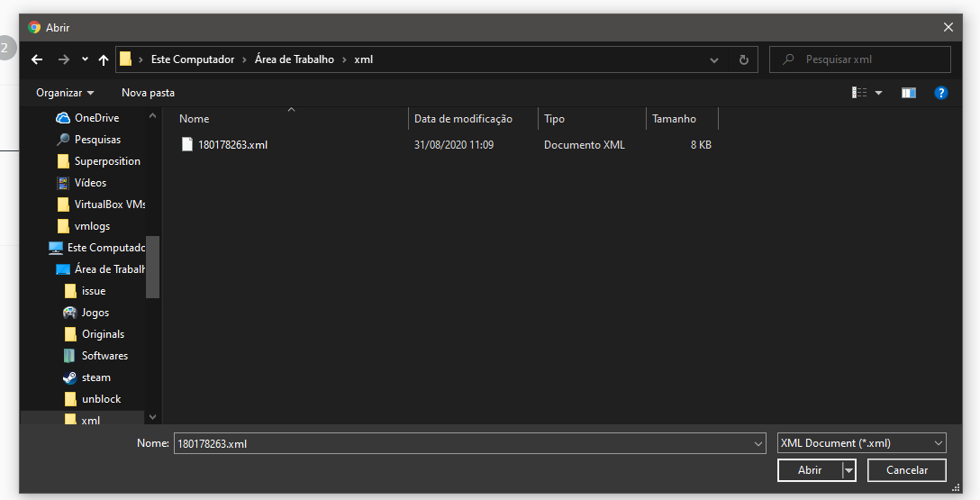
Task: Expand chevron after Este Computador breadcrumb
Action: [x=244, y=59]
